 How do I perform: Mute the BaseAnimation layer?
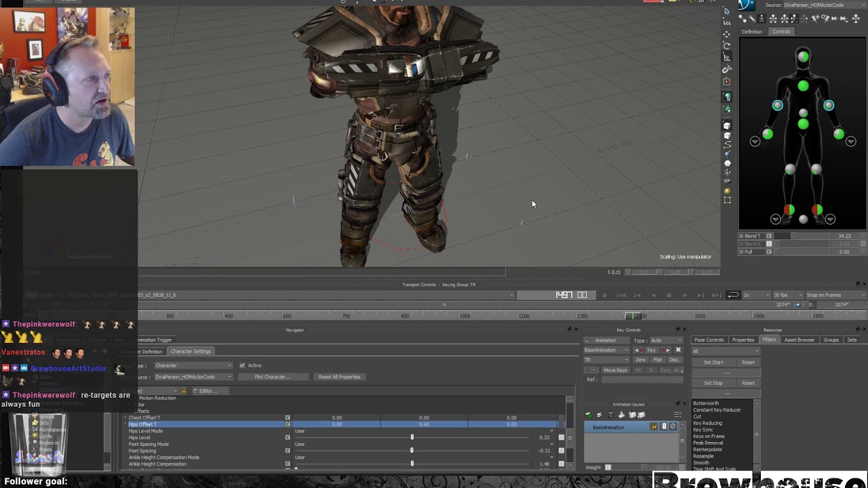(x=673, y=426)
